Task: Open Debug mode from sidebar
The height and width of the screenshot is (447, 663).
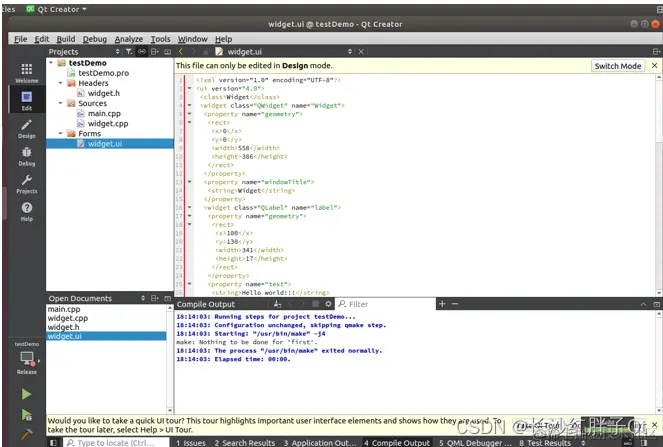Action: coord(27,156)
